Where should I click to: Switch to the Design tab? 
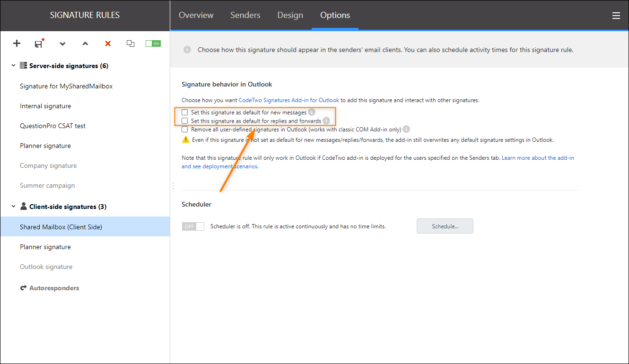click(x=290, y=15)
